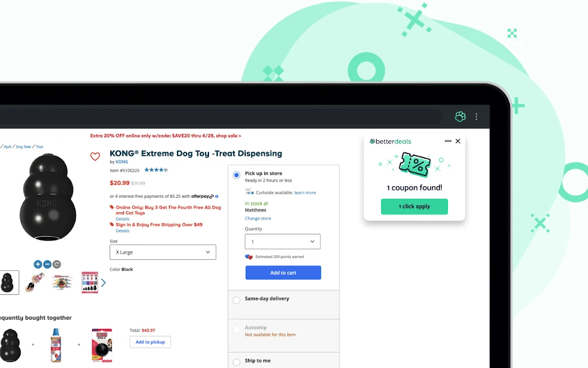Open Details under Buy 3 Get Fourth Free
The height and width of the screenshot is (368, 588).
point(122,219)
